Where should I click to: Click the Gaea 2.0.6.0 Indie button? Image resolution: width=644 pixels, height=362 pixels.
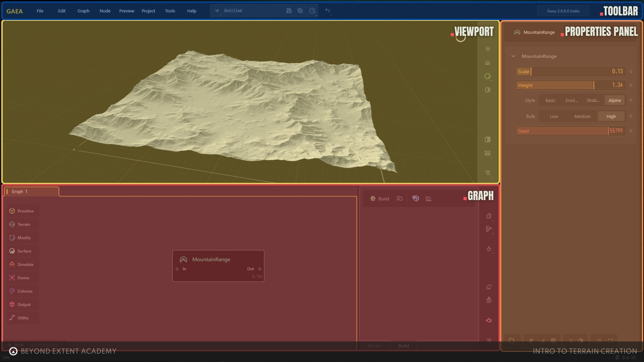[563, 11]
